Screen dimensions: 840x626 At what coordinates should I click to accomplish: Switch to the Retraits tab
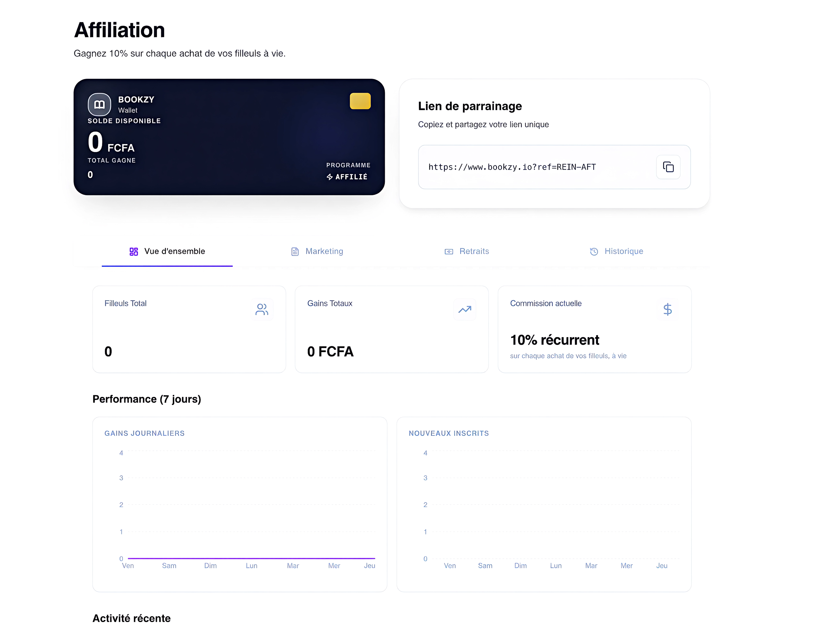pos(466,252)
